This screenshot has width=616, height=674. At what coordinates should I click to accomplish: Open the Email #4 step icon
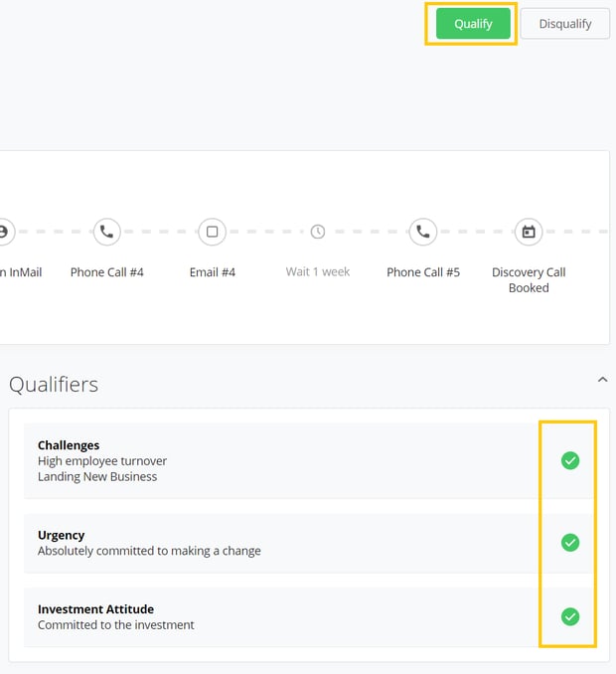pyautogui.click(x=212, y=232)
